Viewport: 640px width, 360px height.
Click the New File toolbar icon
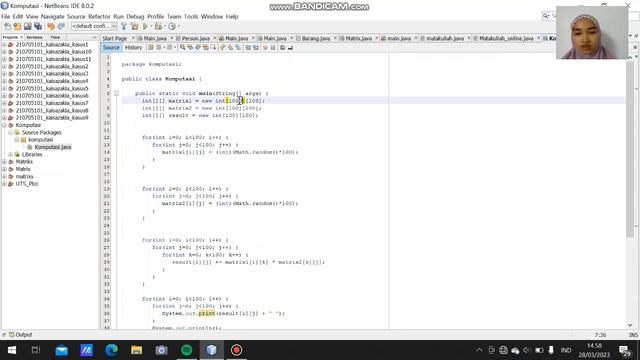pos(7,27)
